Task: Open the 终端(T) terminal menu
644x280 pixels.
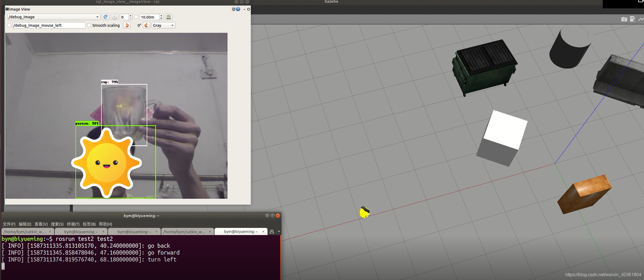Action: point(73,224)
